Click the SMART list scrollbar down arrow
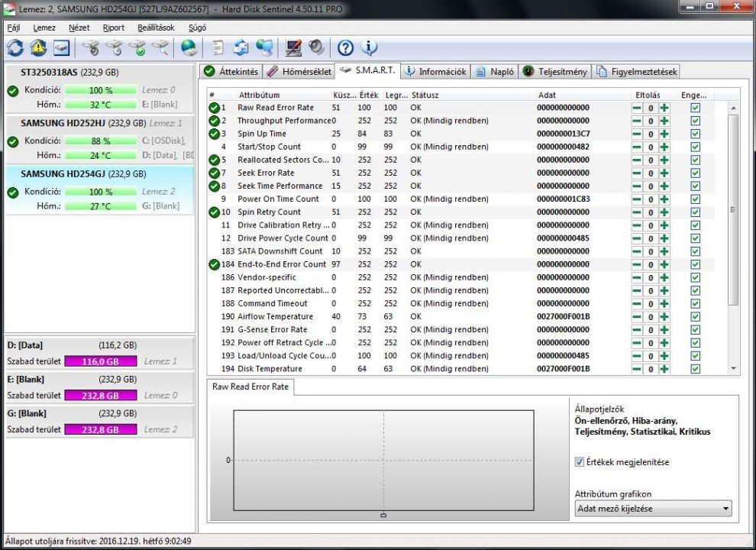Image resolution: width=756 pixels, height=550 pixels. click(x=733, y=369)
